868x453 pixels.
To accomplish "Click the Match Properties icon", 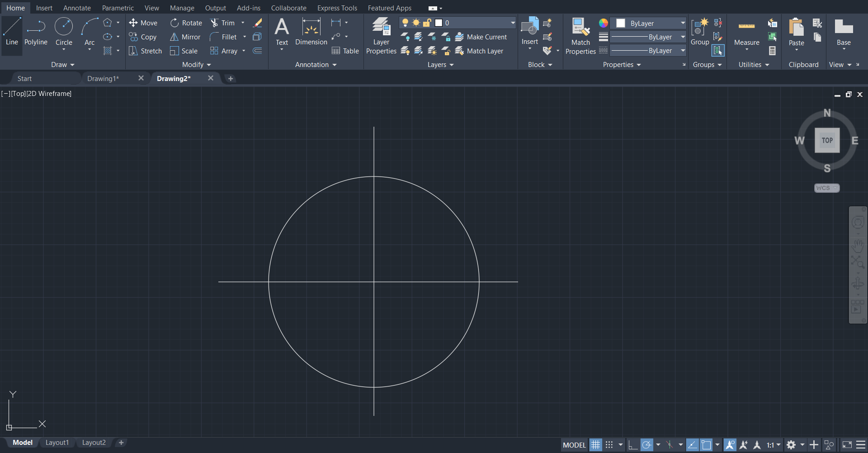I will click(580, 27).
